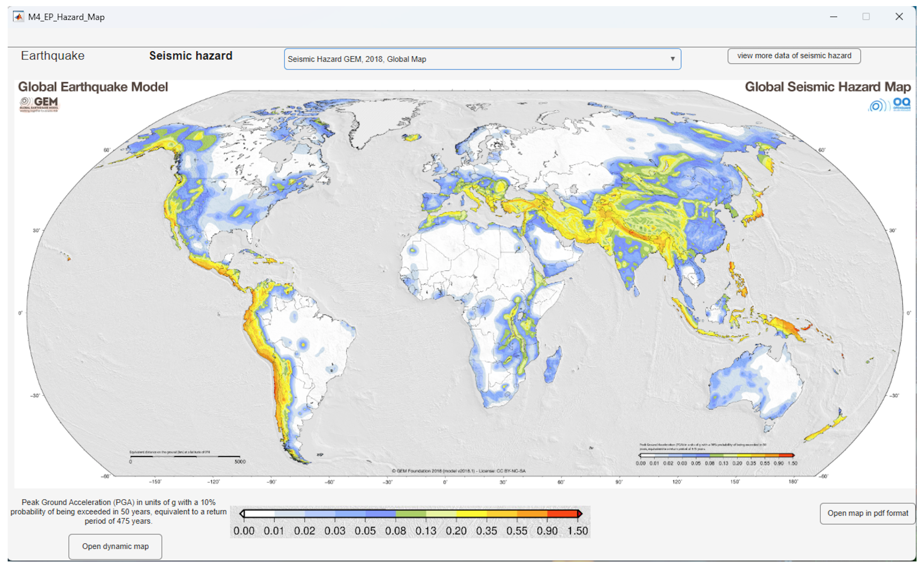Maximize the M4_EP_Hazard_Map window
This screenshot has height=568, width=924.
click(x=866, y=17)
